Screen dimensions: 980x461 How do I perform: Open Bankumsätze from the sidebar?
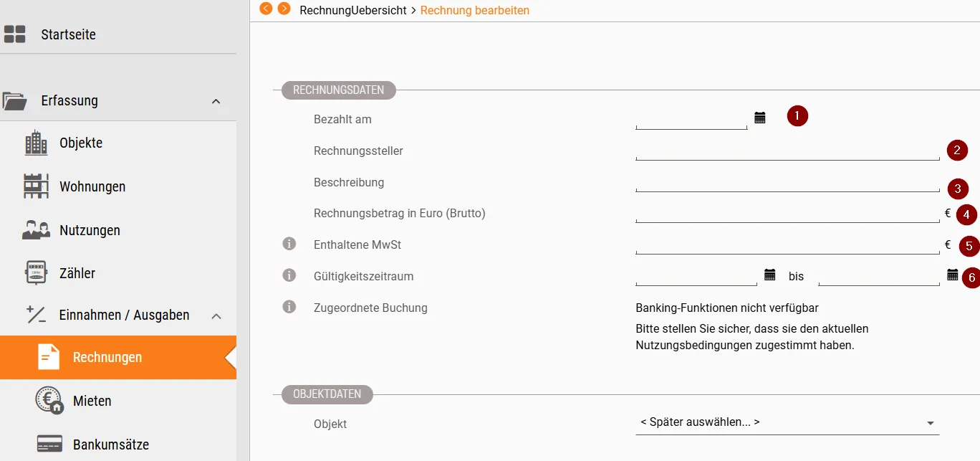click(110, 445)
